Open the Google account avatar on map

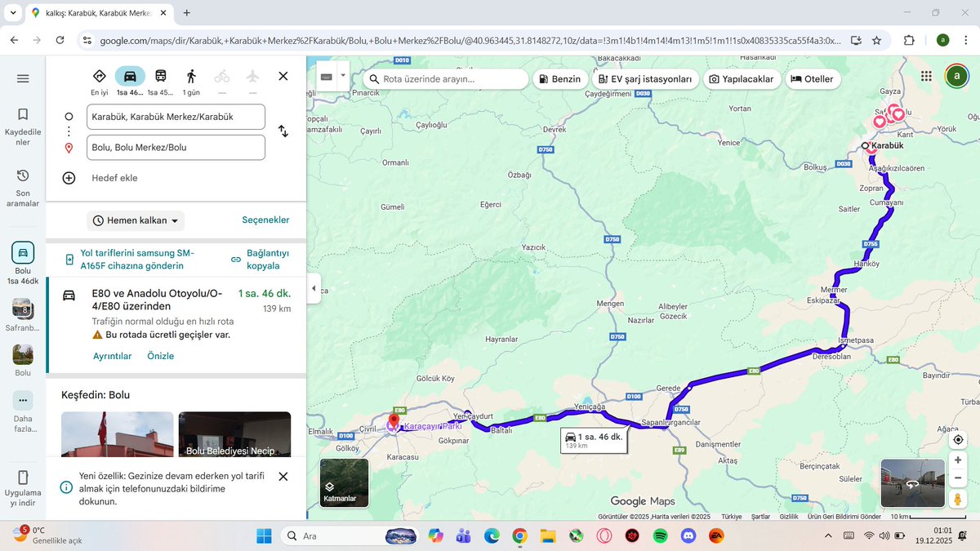[x=955, y=76]
